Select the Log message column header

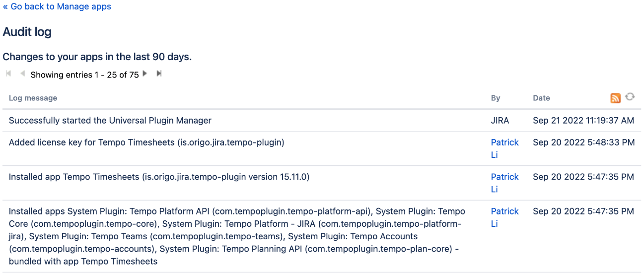(x=33, y=98)
